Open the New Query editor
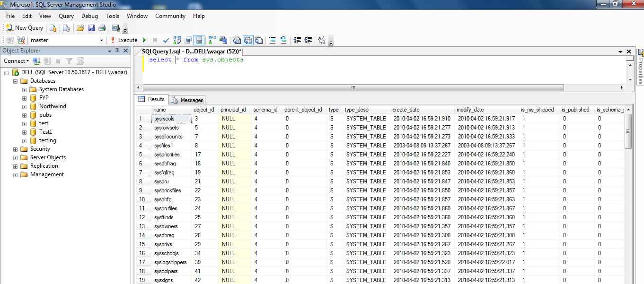644x284 pixels. coord(24,27)
